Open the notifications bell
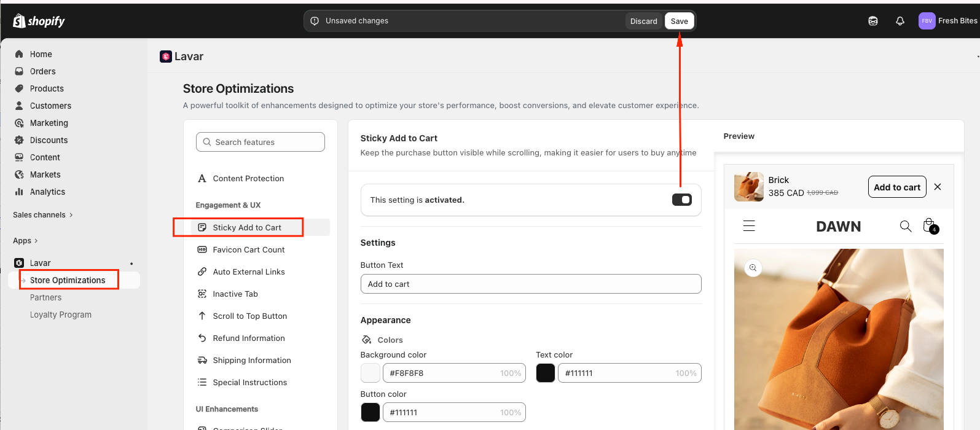This screenshot has width=980, height=430. click(900, 21)
